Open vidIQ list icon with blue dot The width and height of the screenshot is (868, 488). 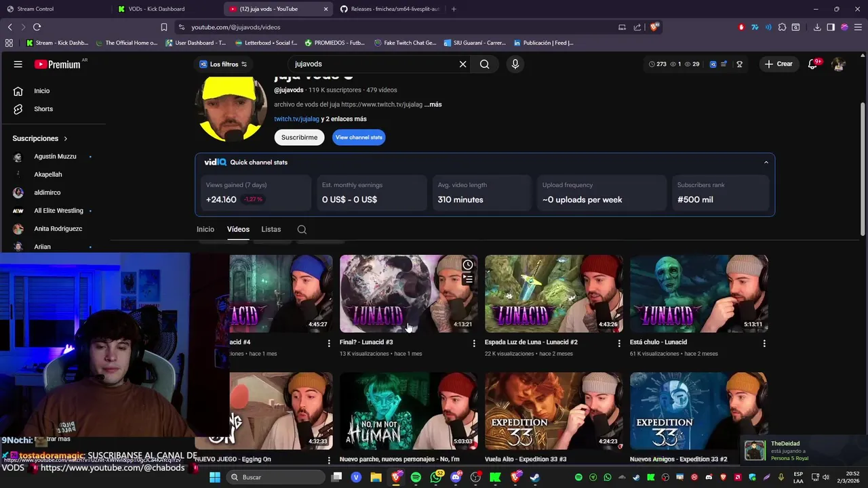point(724,64)
